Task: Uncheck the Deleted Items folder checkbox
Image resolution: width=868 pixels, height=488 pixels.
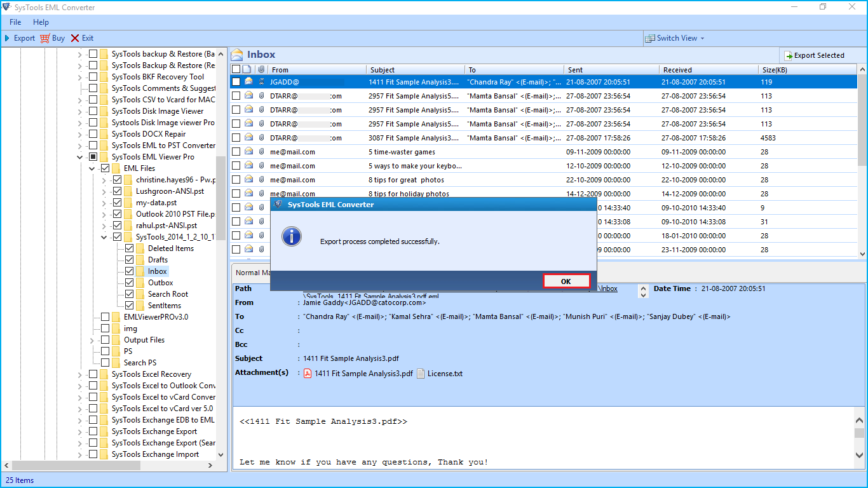Action: [130, 248]
